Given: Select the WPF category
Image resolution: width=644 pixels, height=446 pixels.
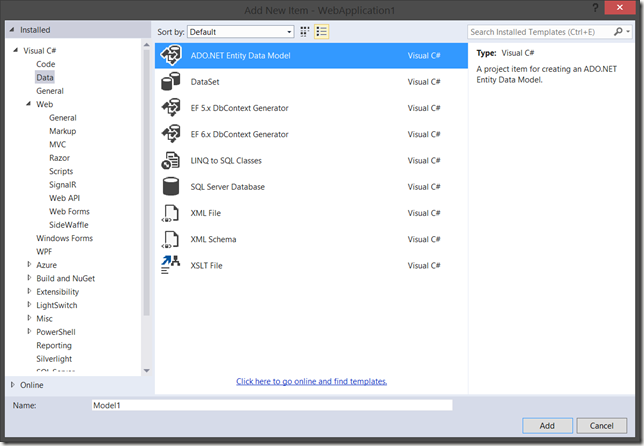Looking at the screenshot, I should tap(44, 252).
